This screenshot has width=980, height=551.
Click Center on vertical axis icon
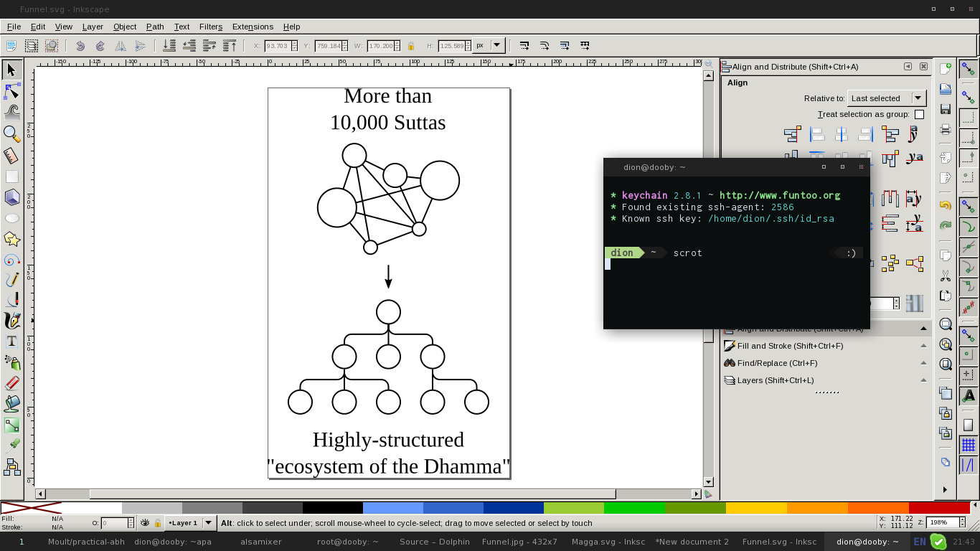coord(842,134)
